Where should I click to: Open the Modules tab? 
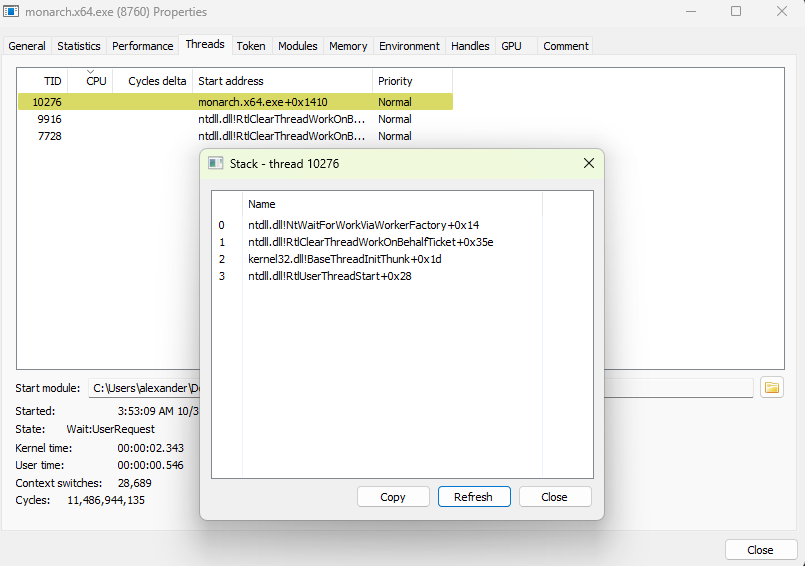298,46
